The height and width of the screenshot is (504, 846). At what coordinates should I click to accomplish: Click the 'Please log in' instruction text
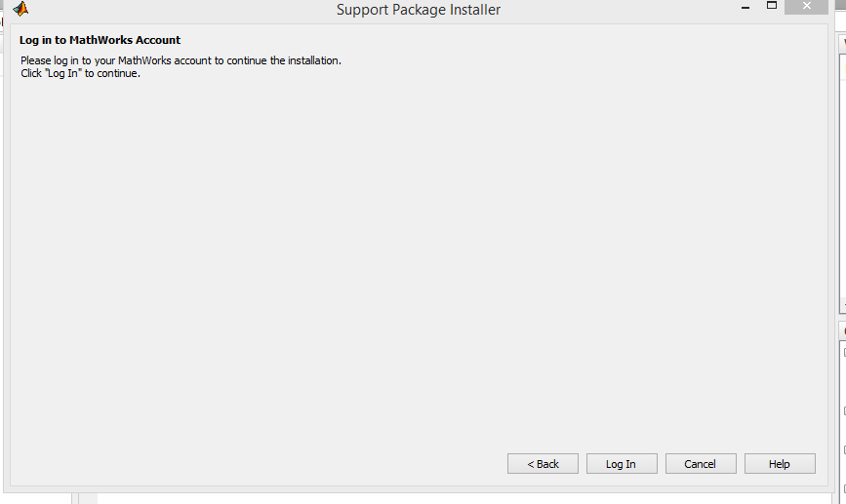181,60
